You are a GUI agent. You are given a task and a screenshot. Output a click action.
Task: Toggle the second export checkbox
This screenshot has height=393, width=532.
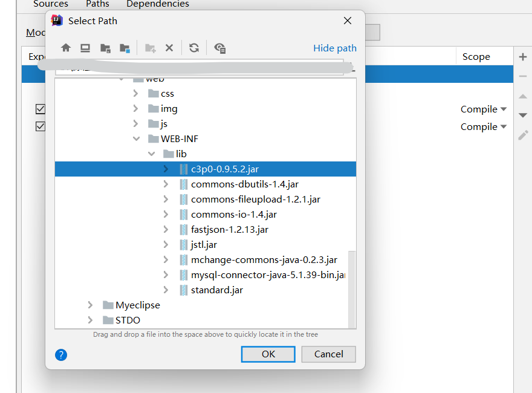point(40,126)
